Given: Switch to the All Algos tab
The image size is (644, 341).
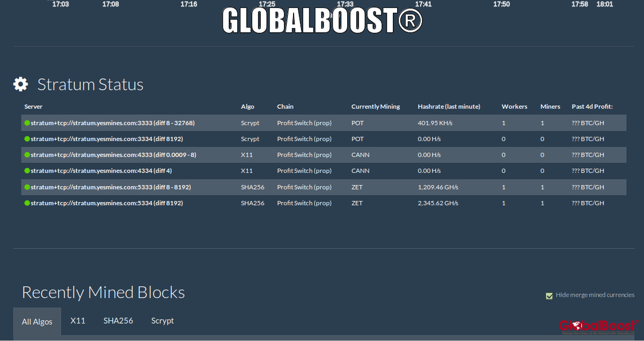Looking at the screenshot, I should 37,322.
